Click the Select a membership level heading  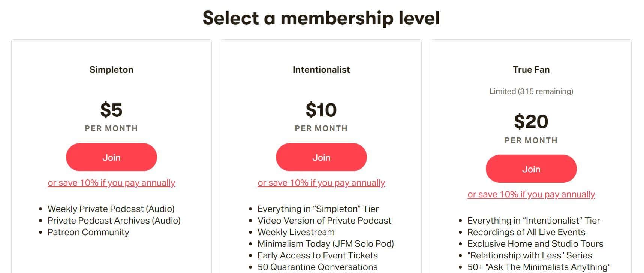[x=321, y=18]
